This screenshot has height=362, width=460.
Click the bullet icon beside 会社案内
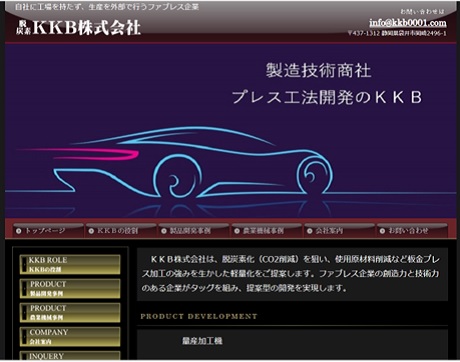pos(310,231)
